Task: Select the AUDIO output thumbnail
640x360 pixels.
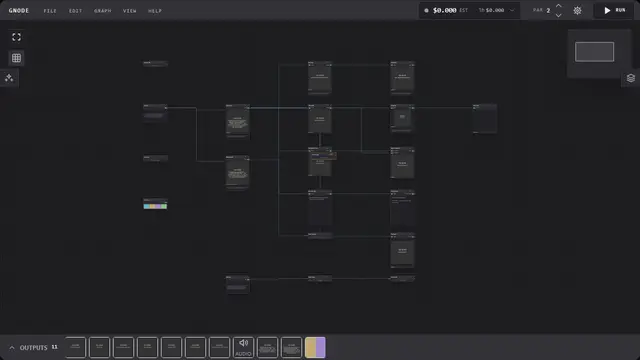Action: pos(243,347)
